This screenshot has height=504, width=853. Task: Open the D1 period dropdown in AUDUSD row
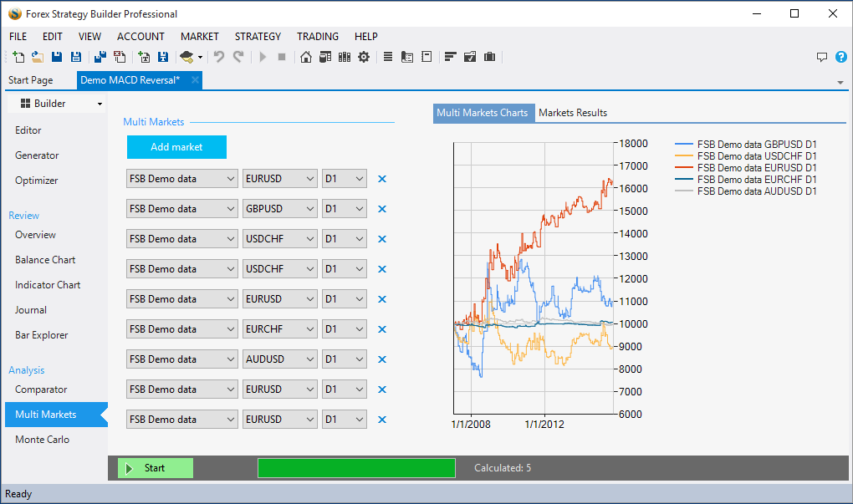[345, 359]
